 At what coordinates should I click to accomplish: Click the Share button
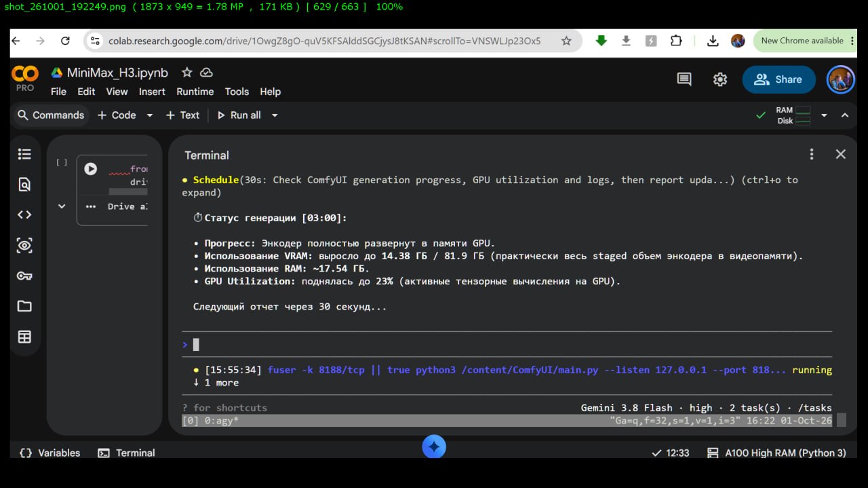point(778,79)
